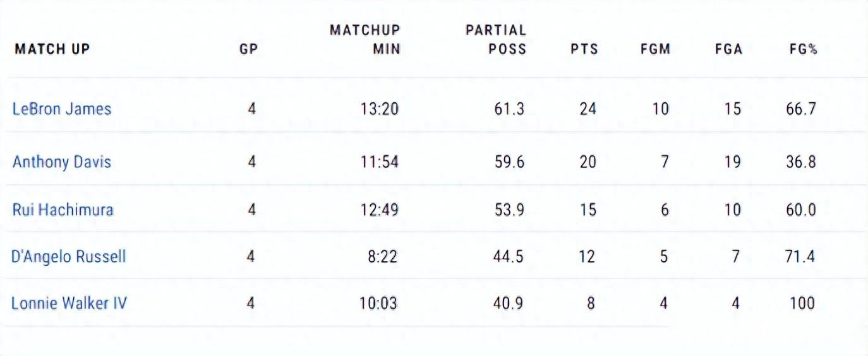The width and height of the screenshot is (868, 356).
Task: Sort by MATCHUP MIN column header
Action: pyautogui.click(x=365, y=40)
